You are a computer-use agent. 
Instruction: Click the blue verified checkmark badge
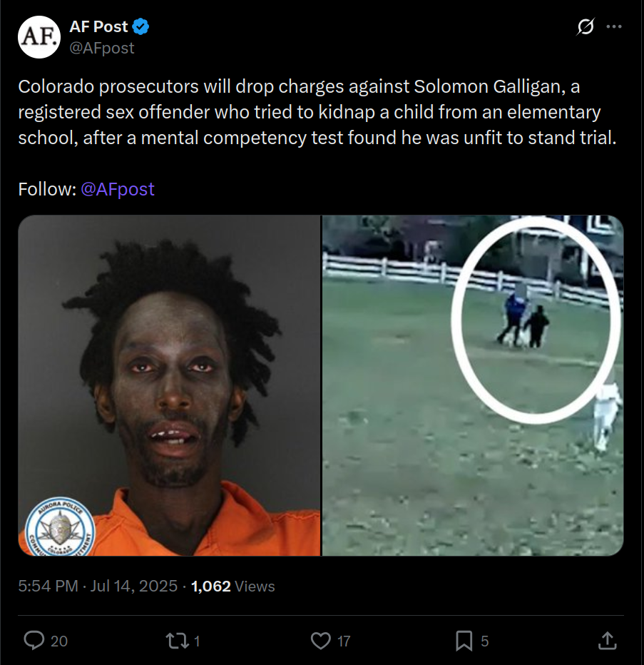(140, 26)
